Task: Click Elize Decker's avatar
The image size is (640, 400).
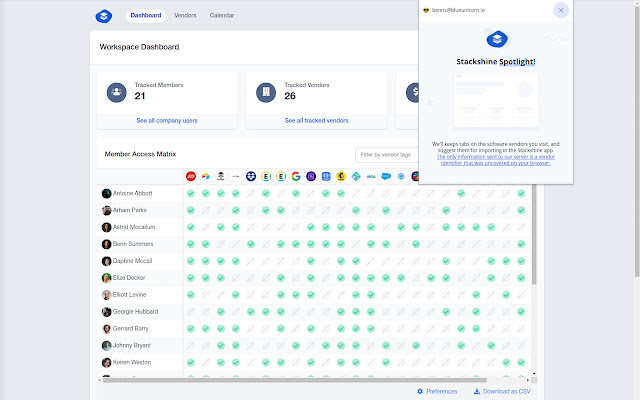Action: pyautogui.click(x=106, y=278)
